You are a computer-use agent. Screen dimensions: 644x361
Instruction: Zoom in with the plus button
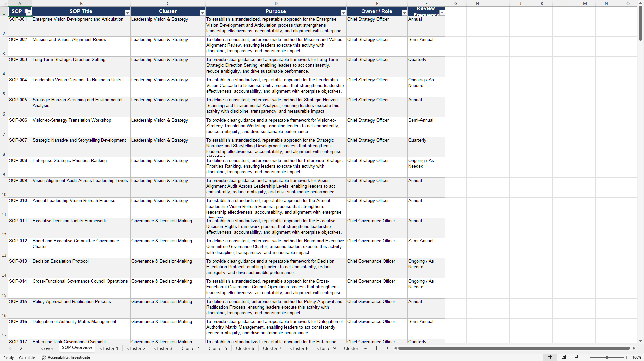point(626,357)
